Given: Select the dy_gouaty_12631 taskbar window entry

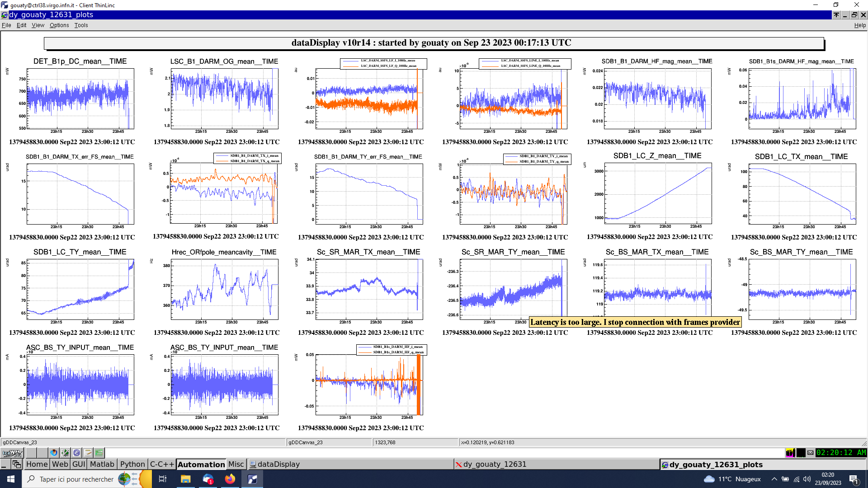Looking at the screenshot, I should 495,464.
